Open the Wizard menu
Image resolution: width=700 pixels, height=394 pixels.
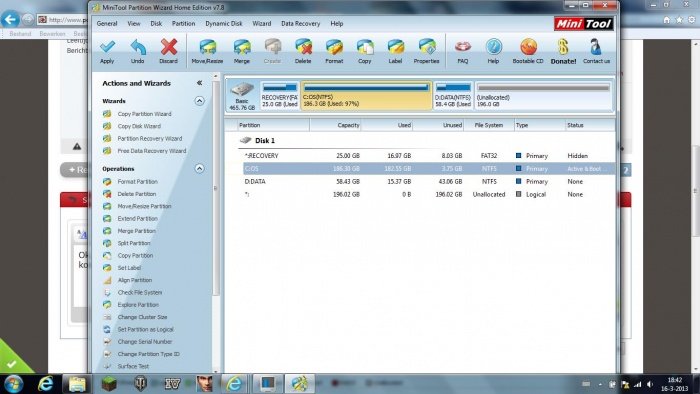pos(262,24)
